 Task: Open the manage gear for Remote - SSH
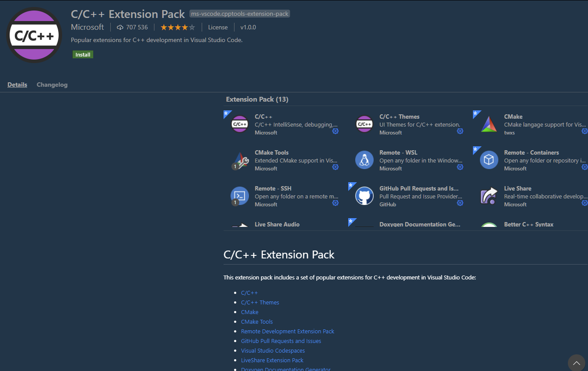(x=336, y=203)
